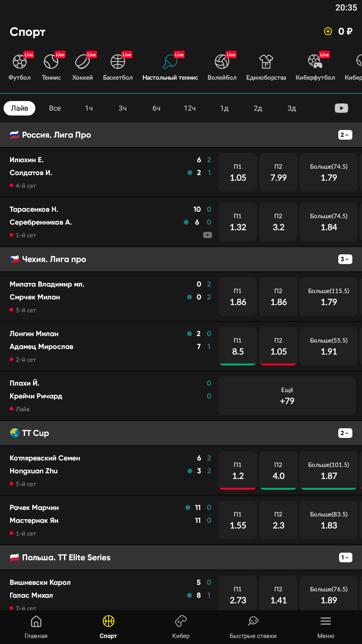Collapse the Россия. Лига Про section
The image size is (362, 644).
(x=345, y=135)
